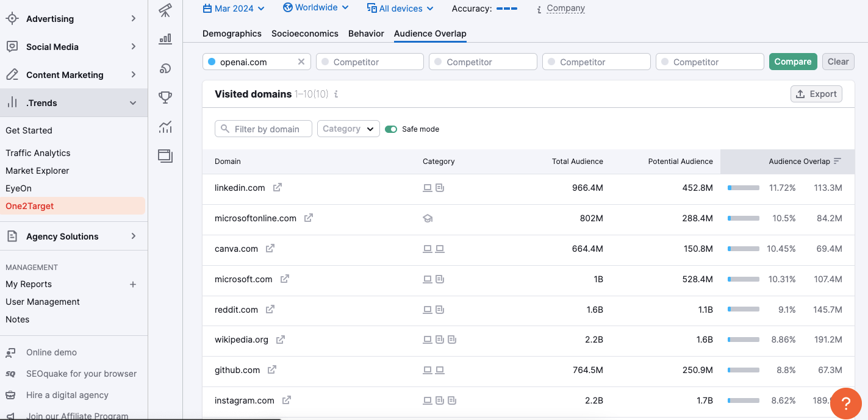Open instagram.com external link icon
Screen dimensions: 868x420
(x=286, y=400)
